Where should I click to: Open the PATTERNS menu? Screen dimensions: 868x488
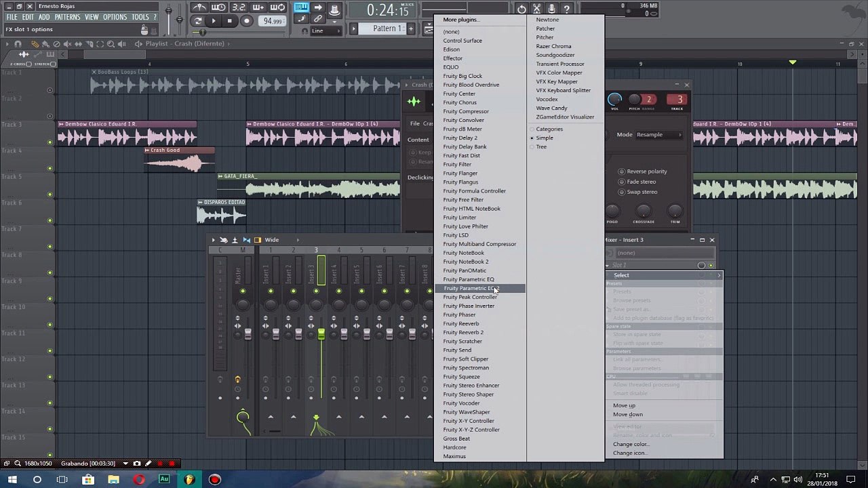click(67, 17)
